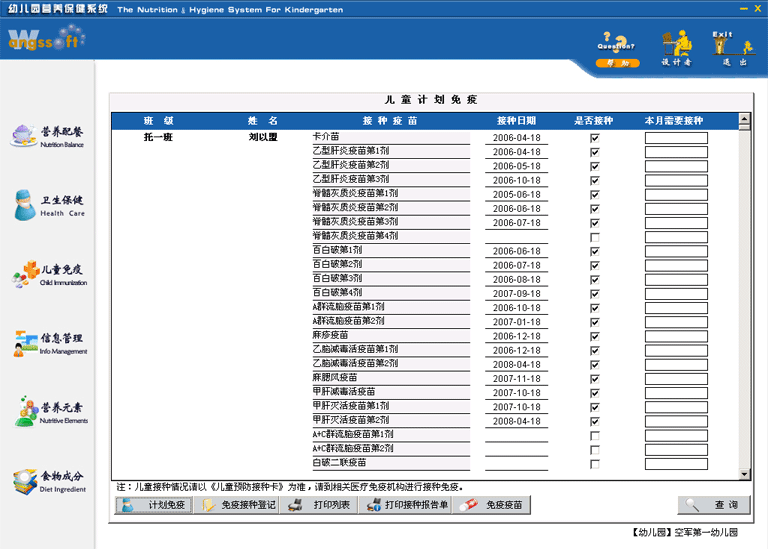Image resolution: width=768 pixels, height=549 pixels.
Task: Click date 2007-09-18 for 百白破第4剂
Action: click(x=516, y=294)
